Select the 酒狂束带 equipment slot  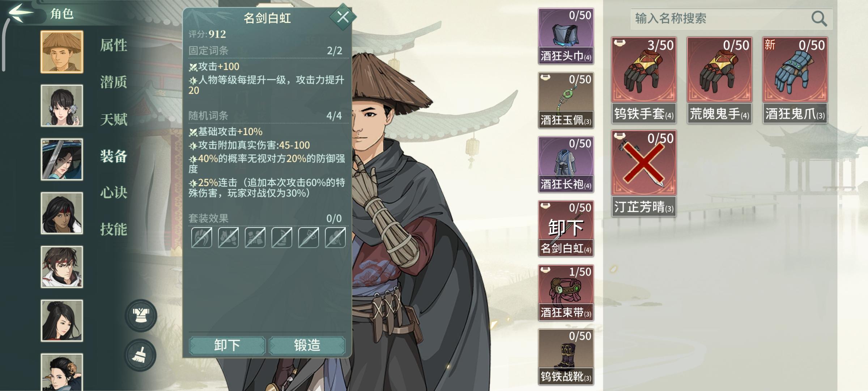(566, 293)
